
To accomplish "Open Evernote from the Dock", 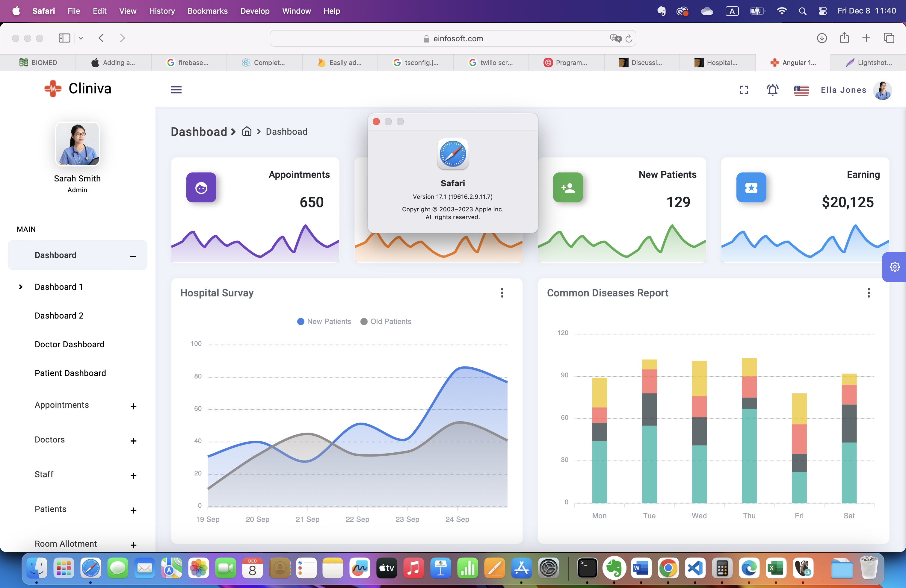I will (x=614, y=568).
